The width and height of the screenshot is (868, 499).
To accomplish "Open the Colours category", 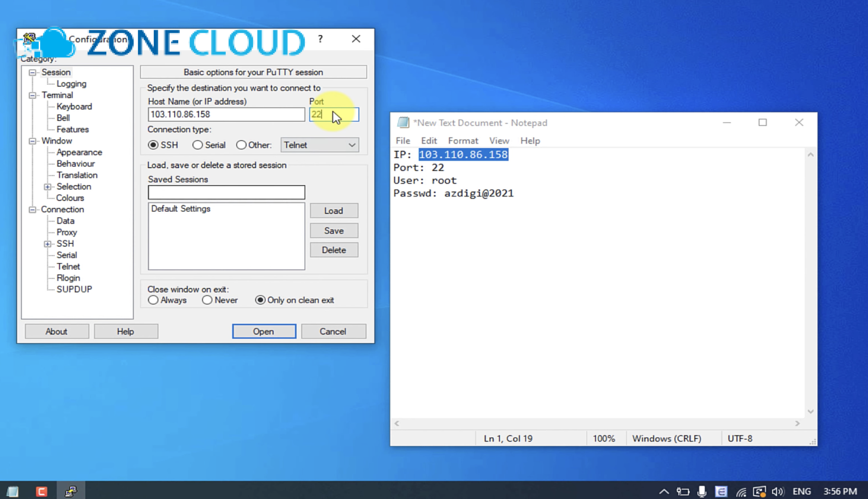I will (70, 198).
